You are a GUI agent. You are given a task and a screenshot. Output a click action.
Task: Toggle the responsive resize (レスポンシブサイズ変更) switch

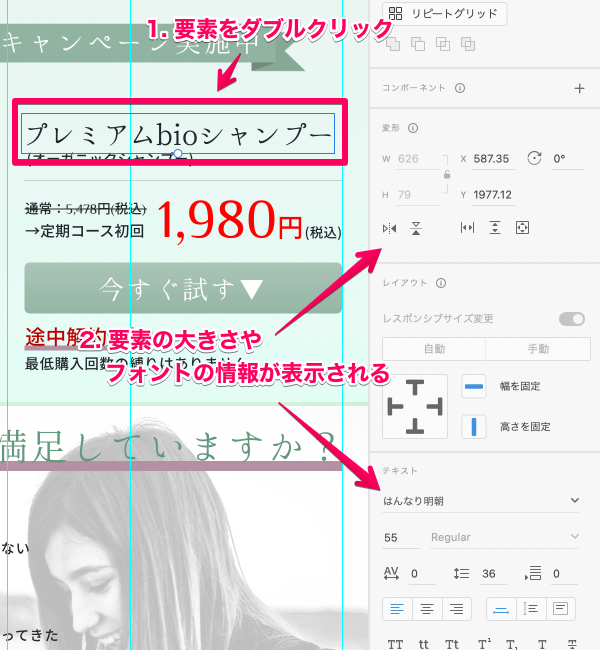(572, 319)
